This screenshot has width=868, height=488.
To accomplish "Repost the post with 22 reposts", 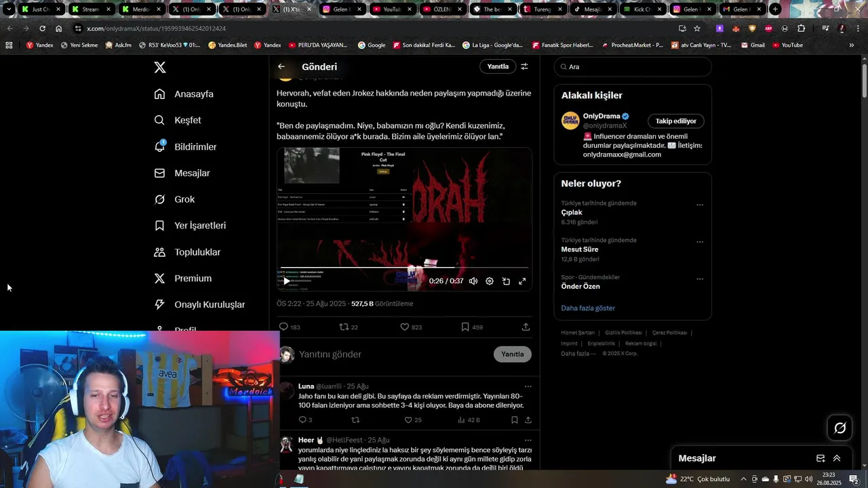I will pos(349,327).
